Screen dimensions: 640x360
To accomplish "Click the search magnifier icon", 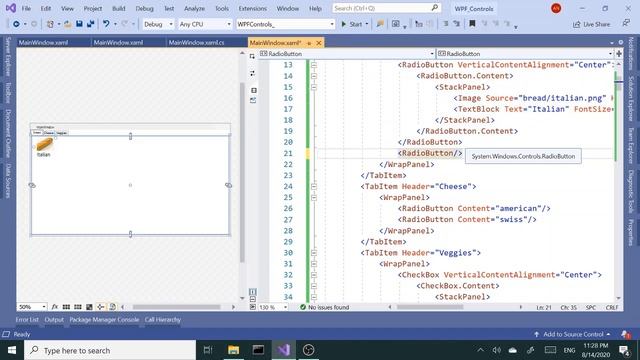I will click(435, 8).
